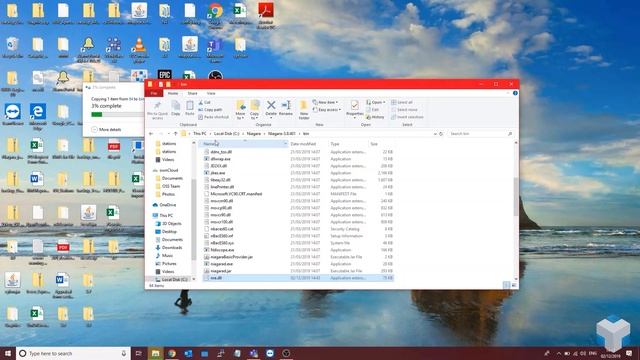Click the Properties checkmark icon
This screenshot has height=360, width=640.
tap(355, 106)
